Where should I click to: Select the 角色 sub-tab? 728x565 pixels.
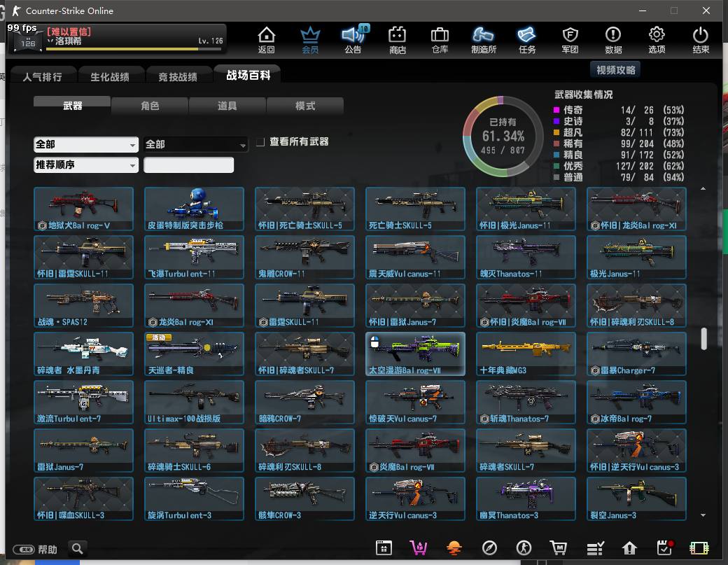pyautogui.click(x=150, y=106)
